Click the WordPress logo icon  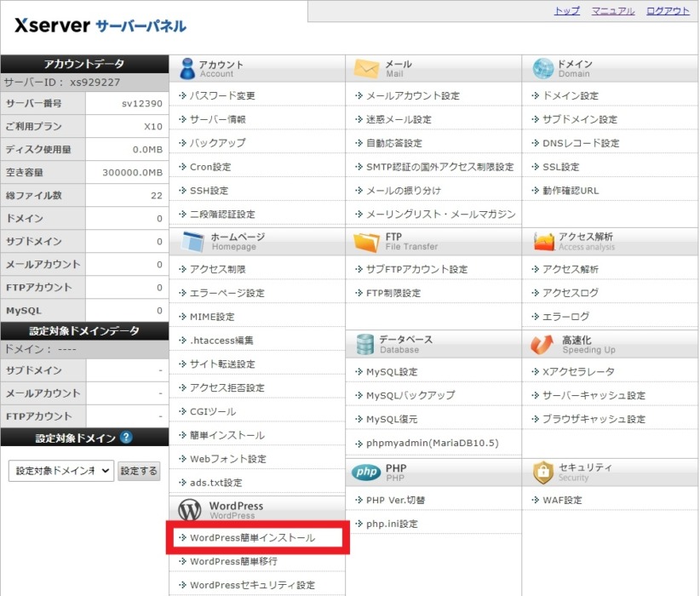tap(190, 510)
